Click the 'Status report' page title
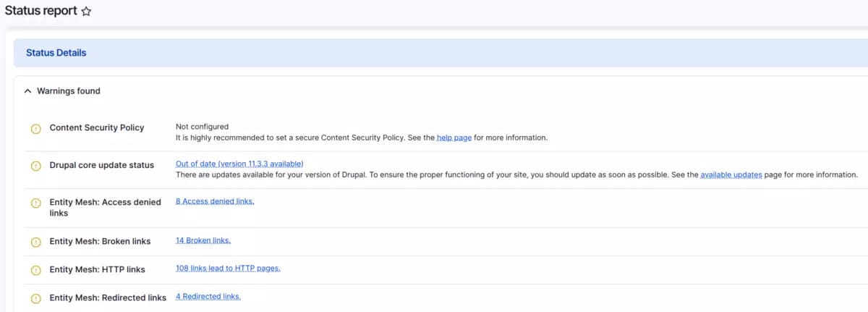 pos(41,11)
